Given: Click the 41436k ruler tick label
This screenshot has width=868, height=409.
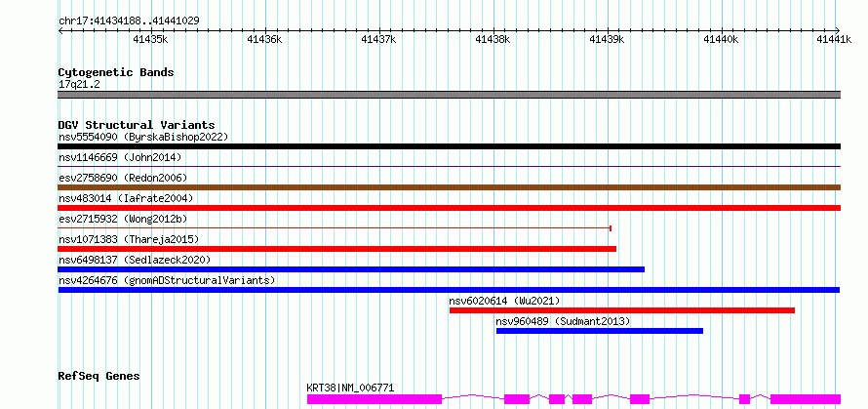Looking at the screenshot, I should pos(264,39).
